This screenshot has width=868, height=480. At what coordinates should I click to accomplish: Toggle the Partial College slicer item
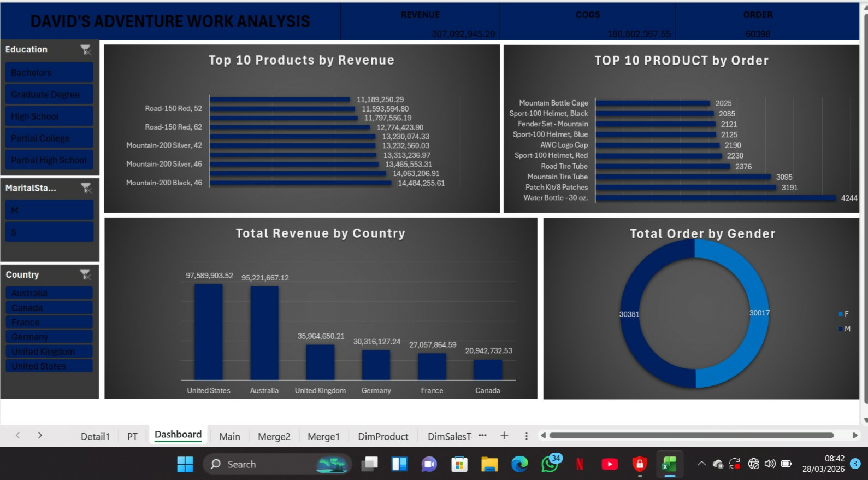pos(49,138)
